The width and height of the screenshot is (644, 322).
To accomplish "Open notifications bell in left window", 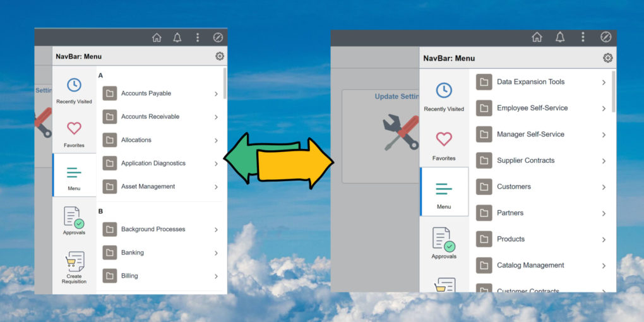I will [x=177, y=38].
